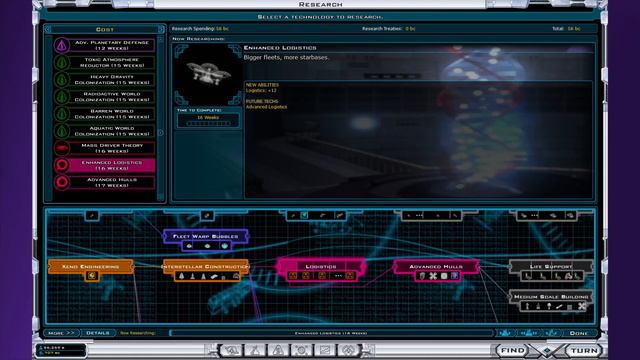Click first icon under Fleet Warp Bubbles
Image resolution: width=640 pixels, height=360 pixels.
[x=189, y=246]
